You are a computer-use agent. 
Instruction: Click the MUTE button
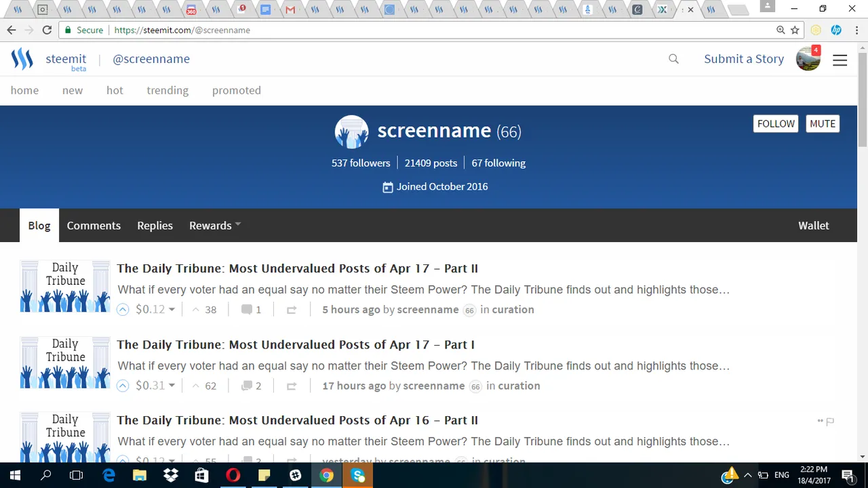(823, 123)
